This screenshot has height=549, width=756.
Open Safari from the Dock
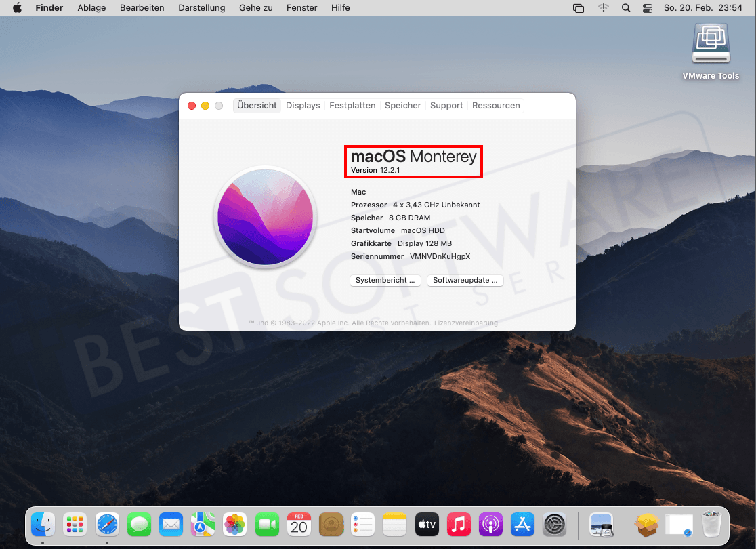[107, 524]
